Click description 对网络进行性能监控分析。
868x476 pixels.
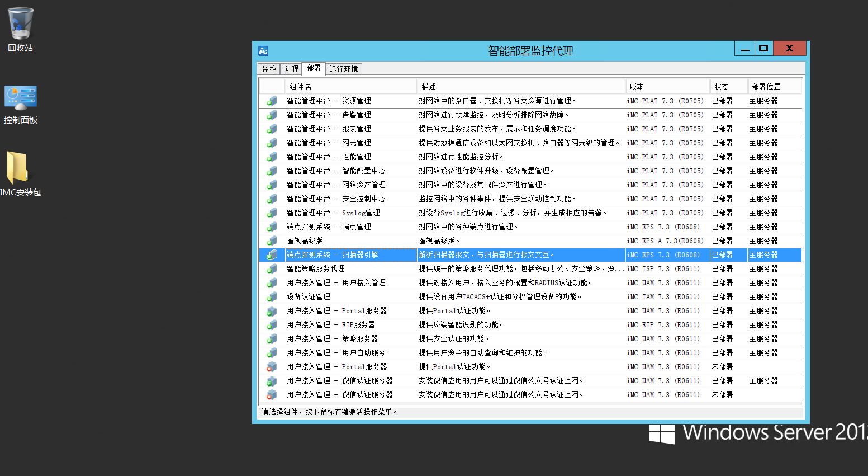(462, 157)
